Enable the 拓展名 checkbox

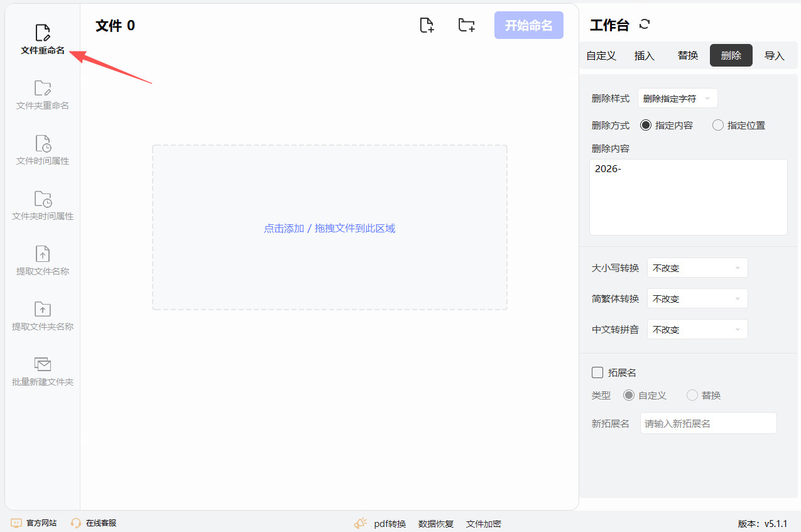coord(597,372)
